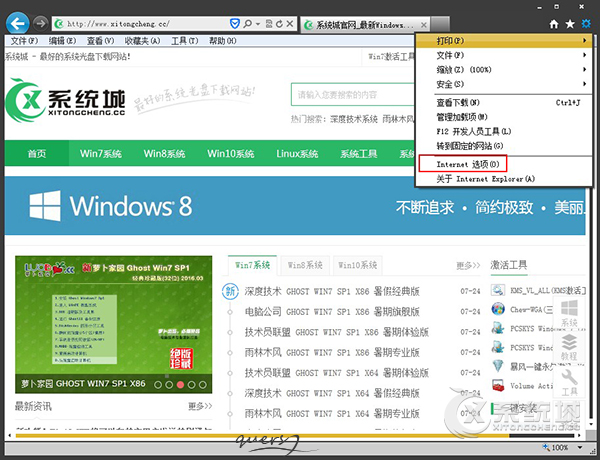Open the 查看(V) menu
The width and height of the screenshot is (600, 460).
coord(100,41)
